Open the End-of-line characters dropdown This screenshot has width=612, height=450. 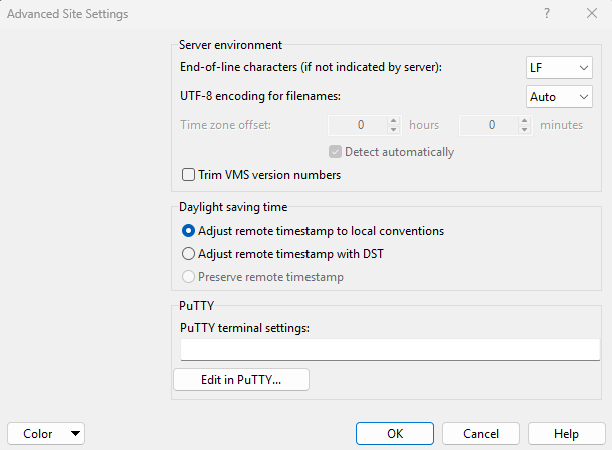coord(559,67)
